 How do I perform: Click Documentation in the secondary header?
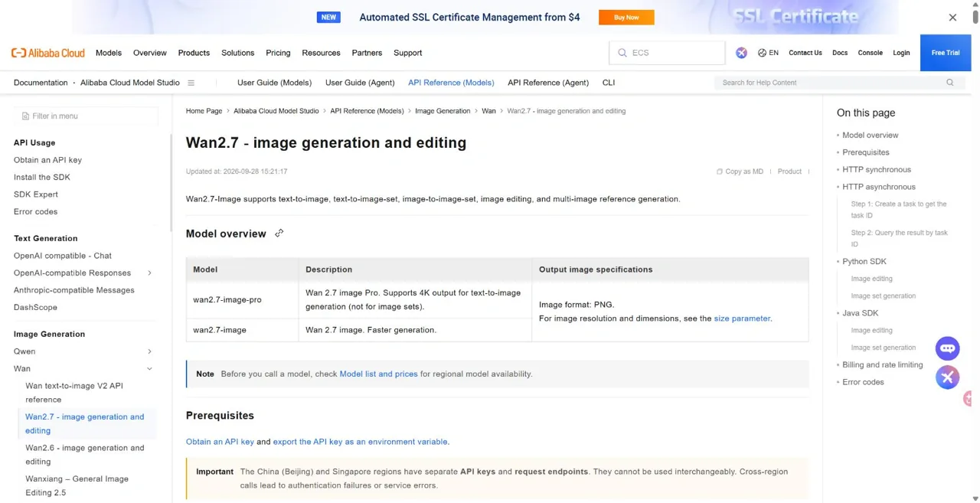click(x=41, y=83)
